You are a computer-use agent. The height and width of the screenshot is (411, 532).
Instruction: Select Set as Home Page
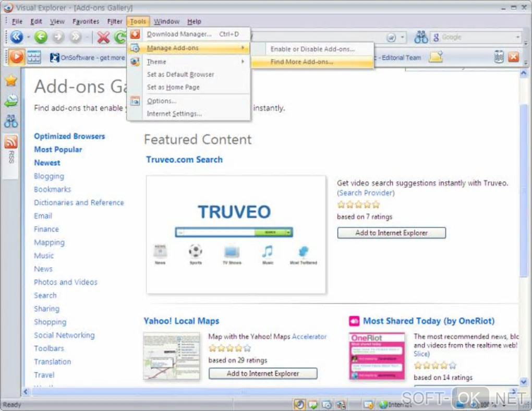(x=189, y=87)
